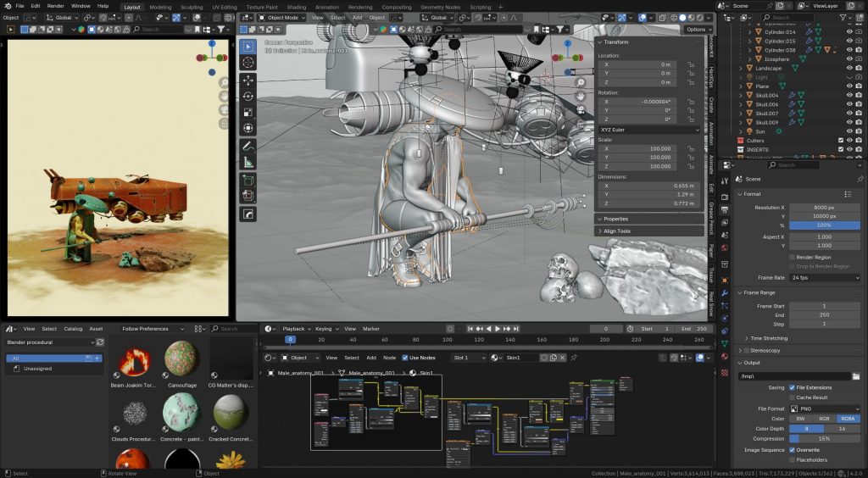Uncheck the Use Nodes checkbox

[405, 358]
